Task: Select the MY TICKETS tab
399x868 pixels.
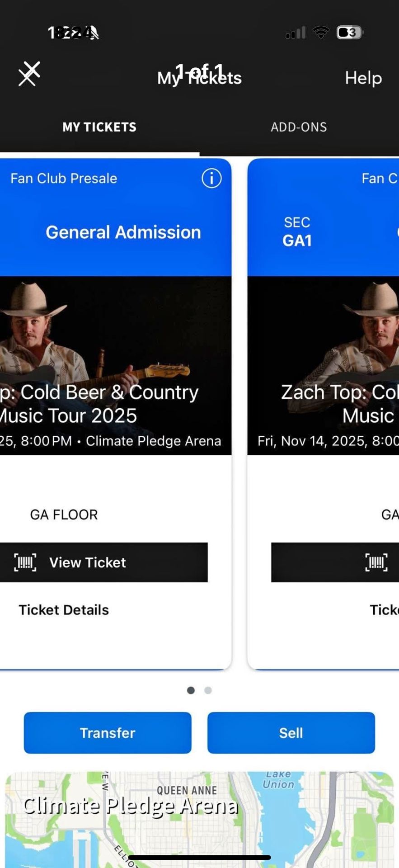Action: [99, 127]
